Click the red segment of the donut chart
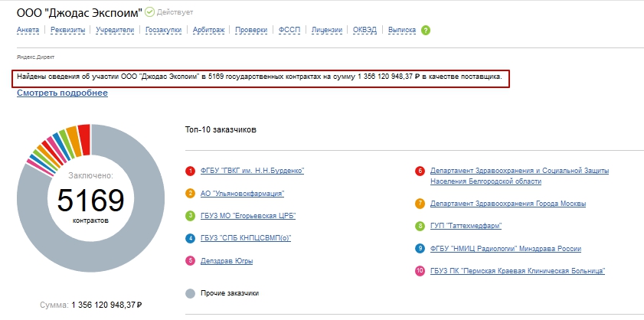Image resolution: width=644 pixels, height=320 pixels. point(84,139)
